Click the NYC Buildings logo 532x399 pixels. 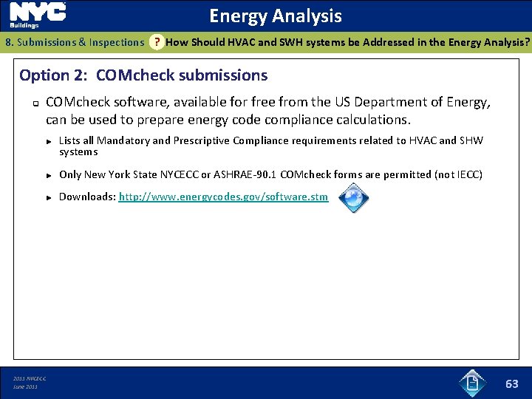(x=38, y=16)
